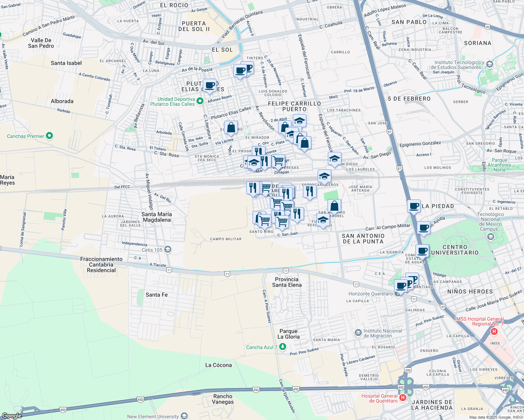This screenshot has width=524, height=420.
Task: Click the restaurant marker on C. Torrente
Action: pos(258,150)
